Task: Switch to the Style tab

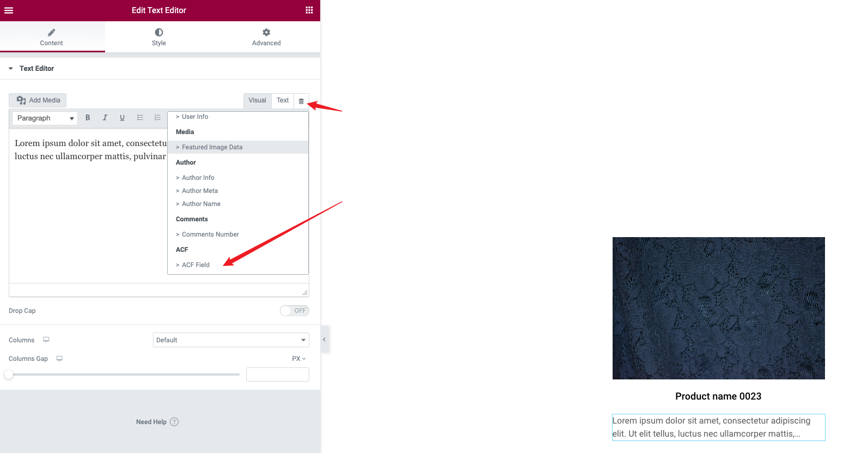Action: coord(159,37)
